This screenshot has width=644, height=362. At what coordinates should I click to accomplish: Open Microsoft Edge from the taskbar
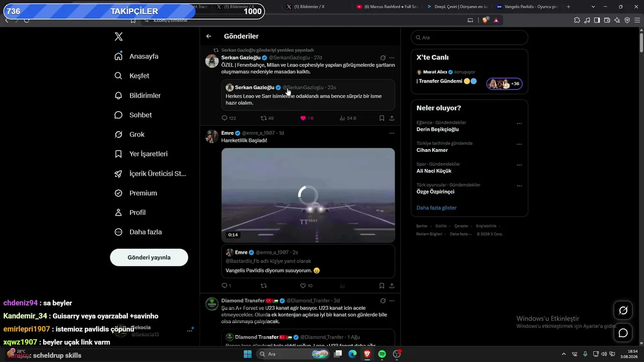(x=353, y=354)
